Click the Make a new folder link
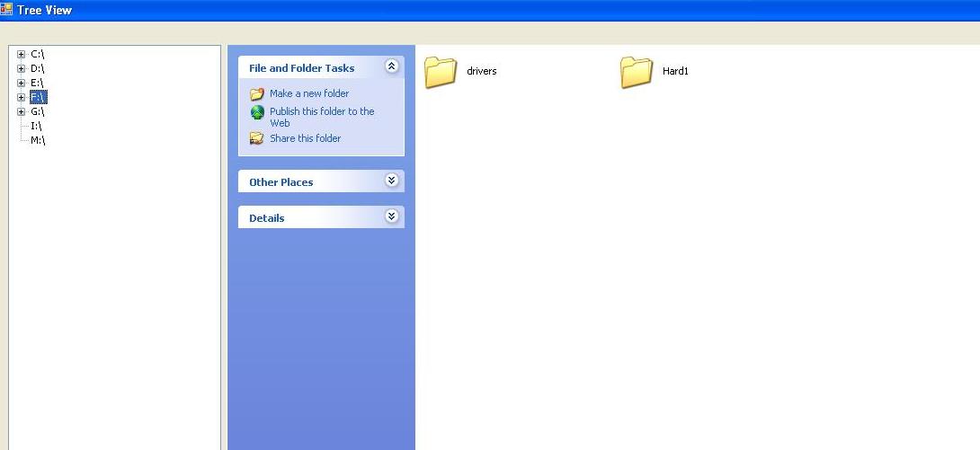980x450 pixels. point(309,93)
